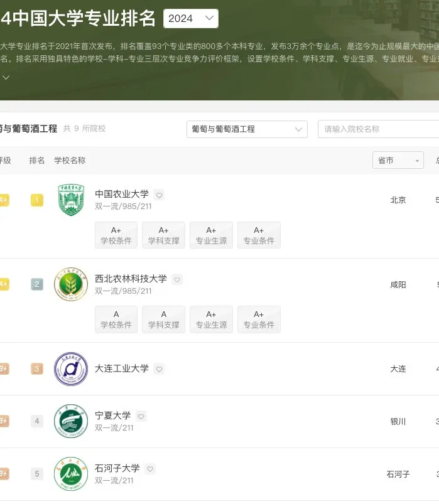Click the gold rank 1 badge

pos(37,200)
